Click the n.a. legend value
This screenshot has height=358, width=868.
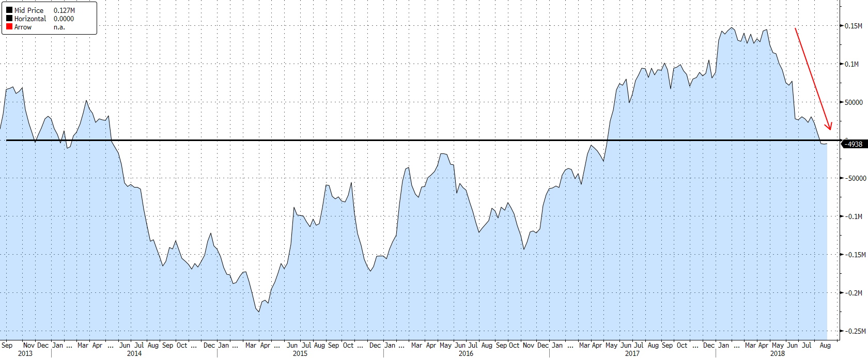59,27
